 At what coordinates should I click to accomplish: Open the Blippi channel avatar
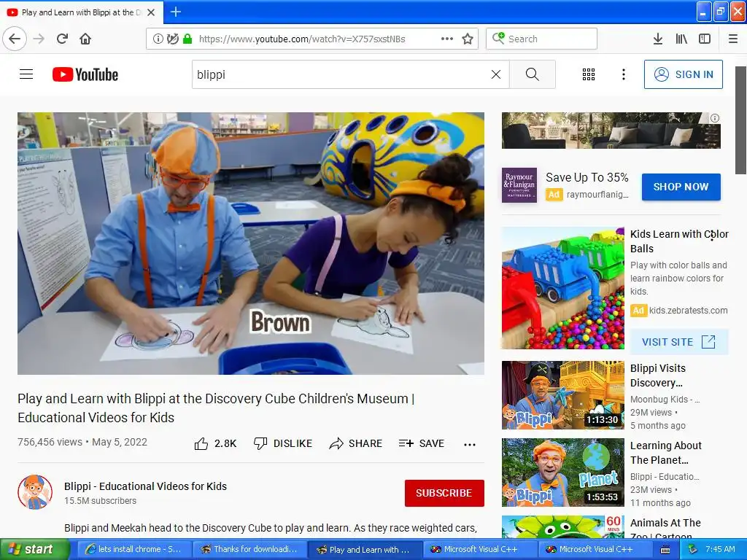coord(35,492)
